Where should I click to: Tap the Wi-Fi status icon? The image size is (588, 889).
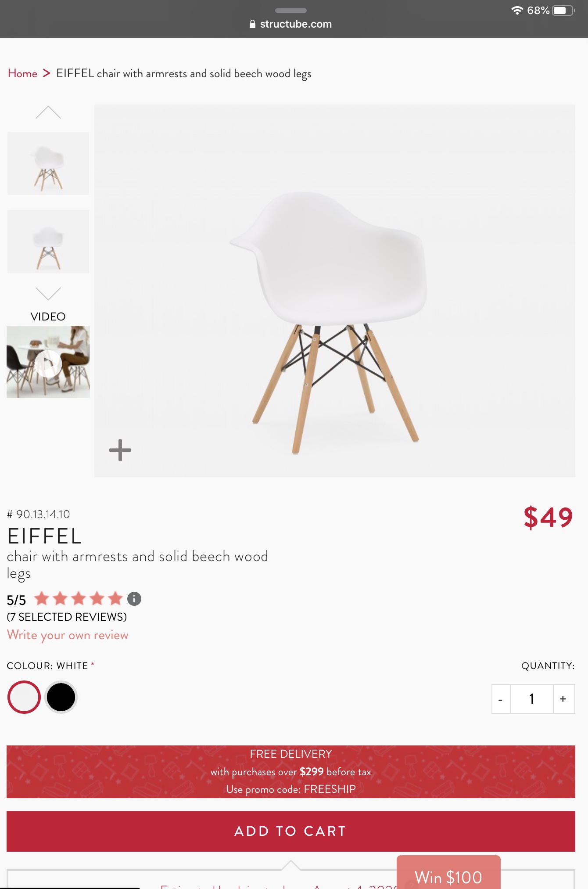517,10
